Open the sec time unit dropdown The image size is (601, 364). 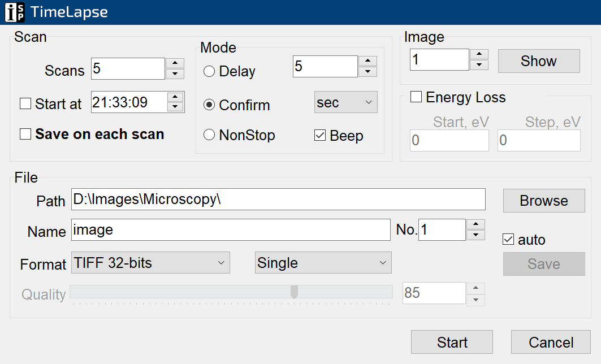point(345,103)
